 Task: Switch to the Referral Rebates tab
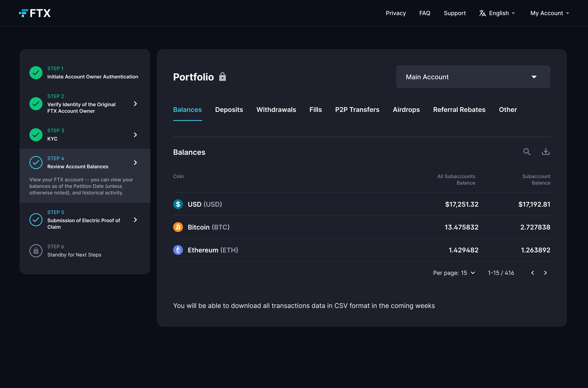(x=459, y=110)
